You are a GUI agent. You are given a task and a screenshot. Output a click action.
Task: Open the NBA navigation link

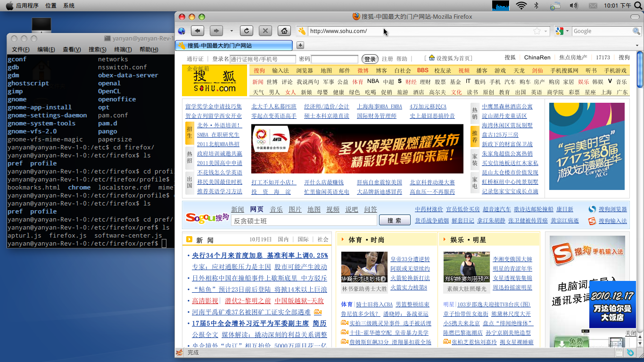(373, 81)
